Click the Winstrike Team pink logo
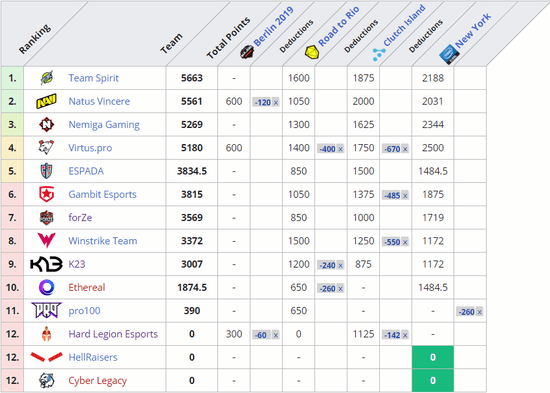The width and height of the screenshot is (550, 393). coord(46,241)
